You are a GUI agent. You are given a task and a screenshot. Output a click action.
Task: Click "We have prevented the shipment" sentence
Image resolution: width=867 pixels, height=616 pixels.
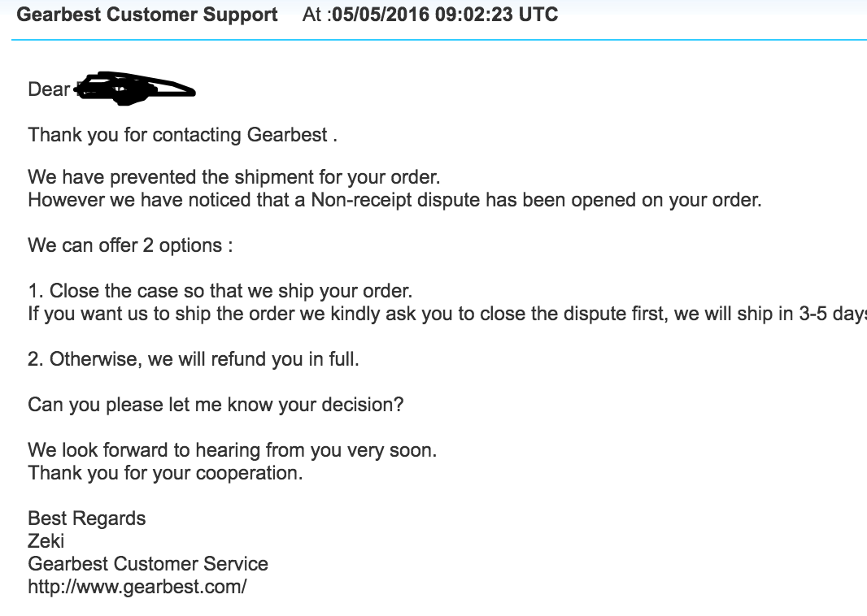(x=233, y=177)
